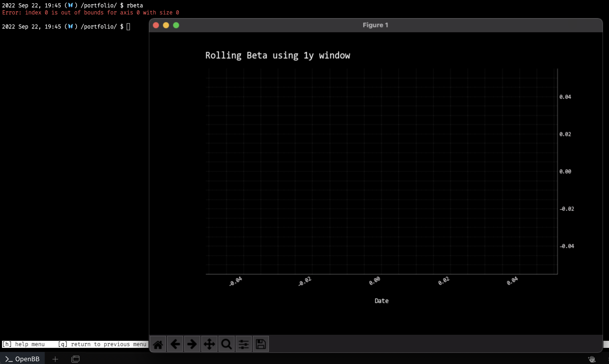Click the 0.02 y-axis tick label
This screenshot has height=364, width=609.
pos(565,134)
